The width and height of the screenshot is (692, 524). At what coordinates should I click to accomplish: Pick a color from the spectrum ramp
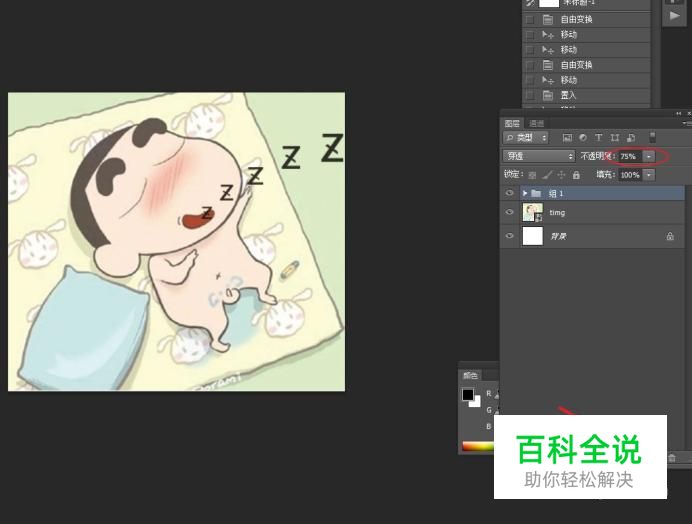tap(478, 446)
